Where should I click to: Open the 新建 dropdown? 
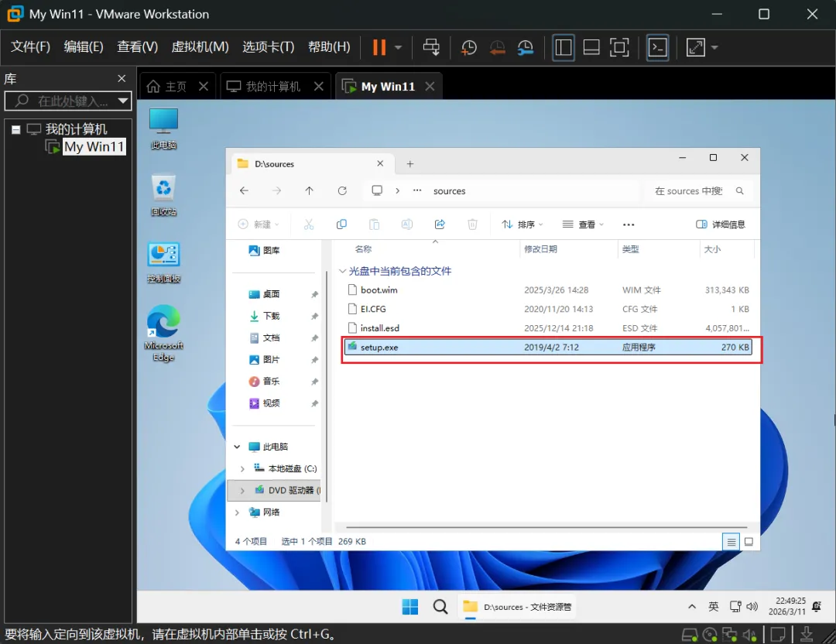coord(259,224)
